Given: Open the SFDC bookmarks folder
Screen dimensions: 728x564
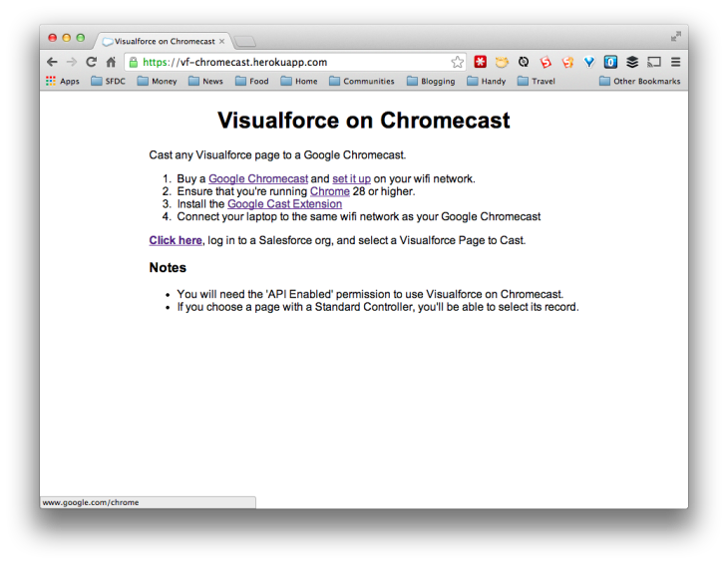Looking at the screenshot, I should point(108,81).
